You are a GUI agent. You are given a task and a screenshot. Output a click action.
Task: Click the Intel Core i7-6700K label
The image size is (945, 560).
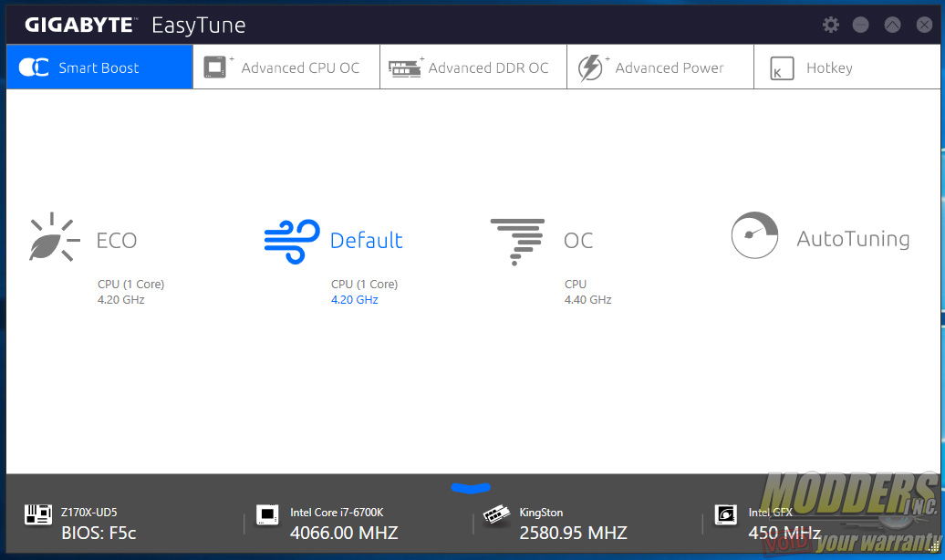(x=337, y=513)
